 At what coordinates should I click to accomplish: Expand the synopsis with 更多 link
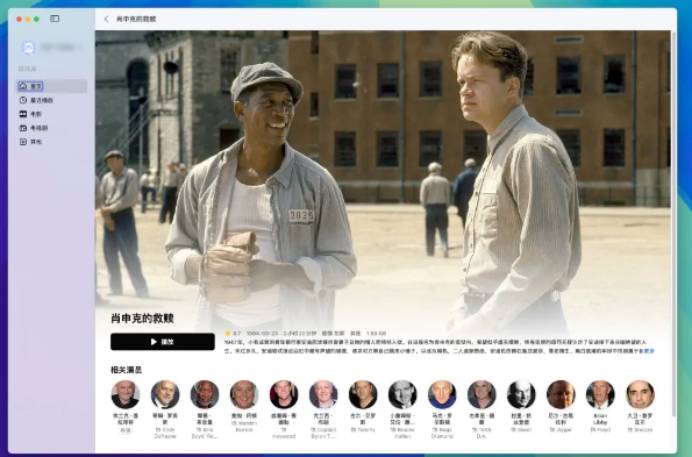point(649,351)
